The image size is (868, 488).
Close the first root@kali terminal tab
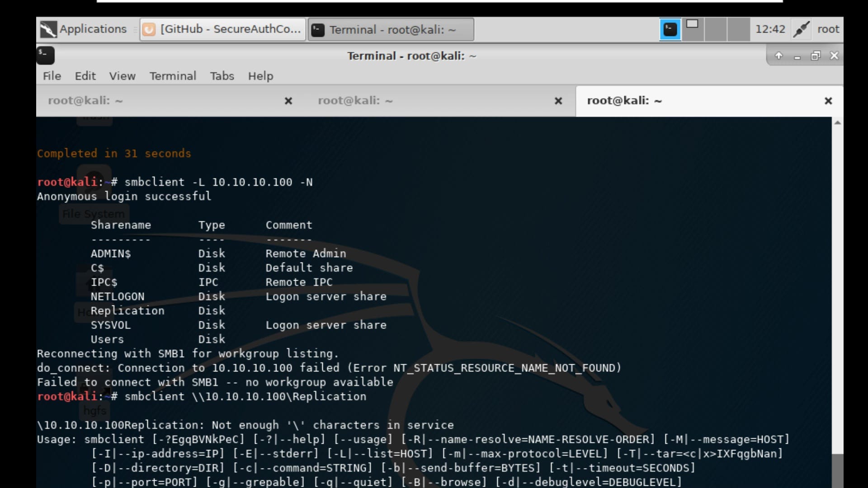288,101
